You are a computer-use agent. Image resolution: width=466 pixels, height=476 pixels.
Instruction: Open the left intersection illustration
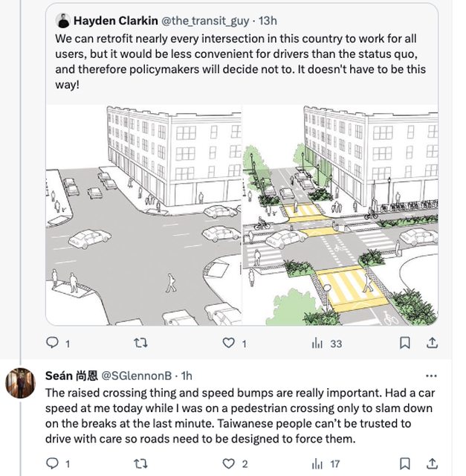pos(143,215)
